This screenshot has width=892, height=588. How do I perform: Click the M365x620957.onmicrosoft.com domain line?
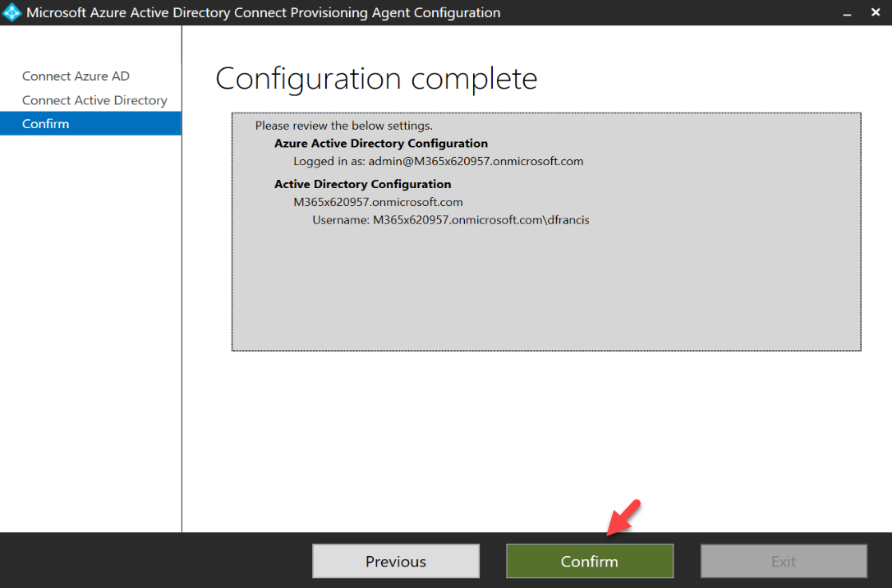378,203
